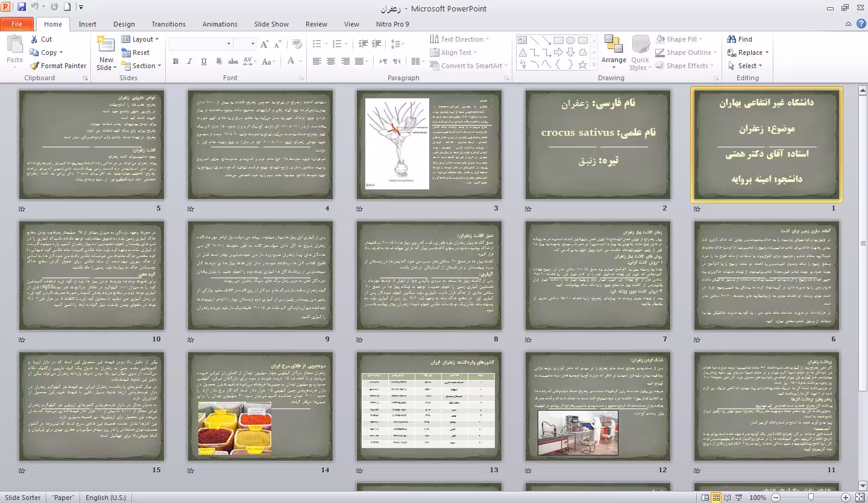The width and height of the screenshot is (868, 503).
Task: Click the Save icon in quick access toolbar
Action: pos(22,7)
